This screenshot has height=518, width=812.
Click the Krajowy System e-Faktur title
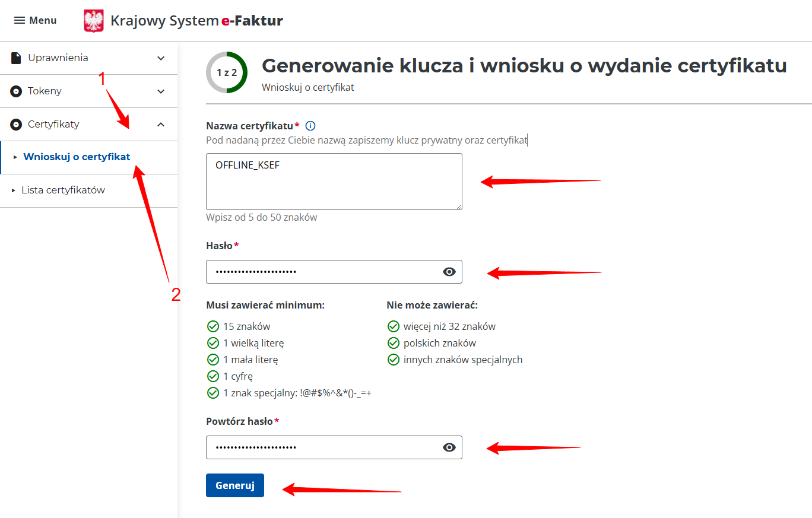click(196, 21)
